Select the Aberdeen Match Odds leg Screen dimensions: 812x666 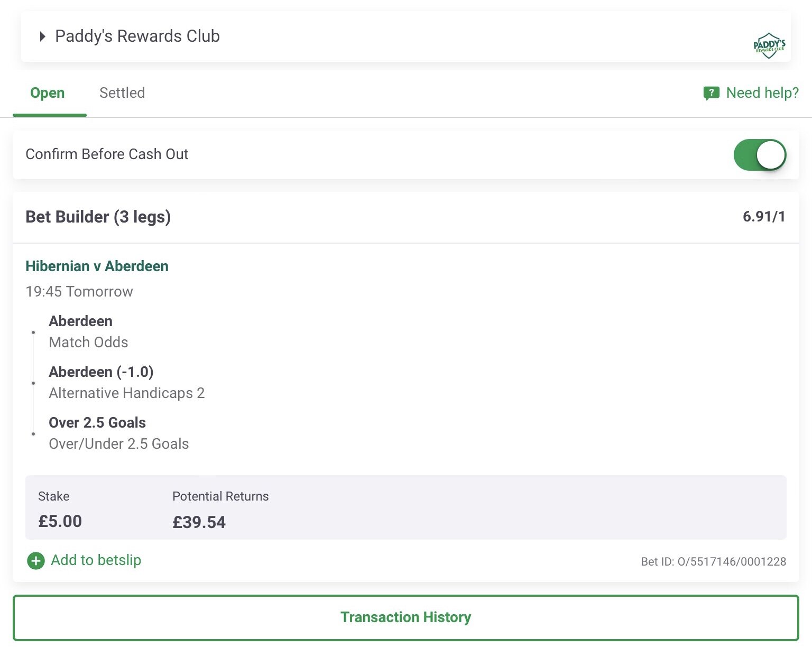point(89,331)
